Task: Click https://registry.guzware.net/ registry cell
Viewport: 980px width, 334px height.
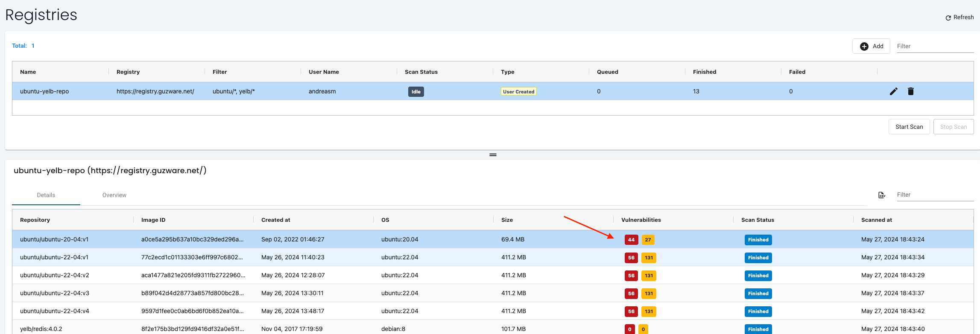Action: tap(155, 91)
